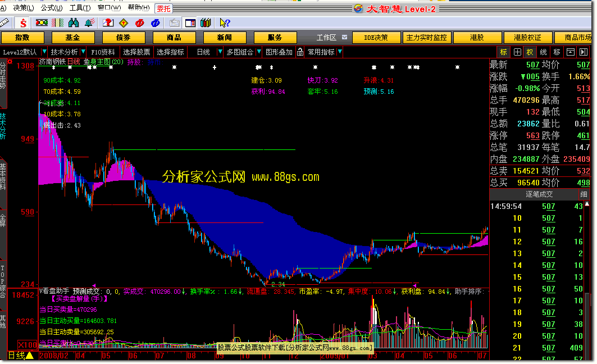Click the tick list scrollbar up arrow
Image resolution: width=597 pixels, height=364 pixels.
point(587,204)
